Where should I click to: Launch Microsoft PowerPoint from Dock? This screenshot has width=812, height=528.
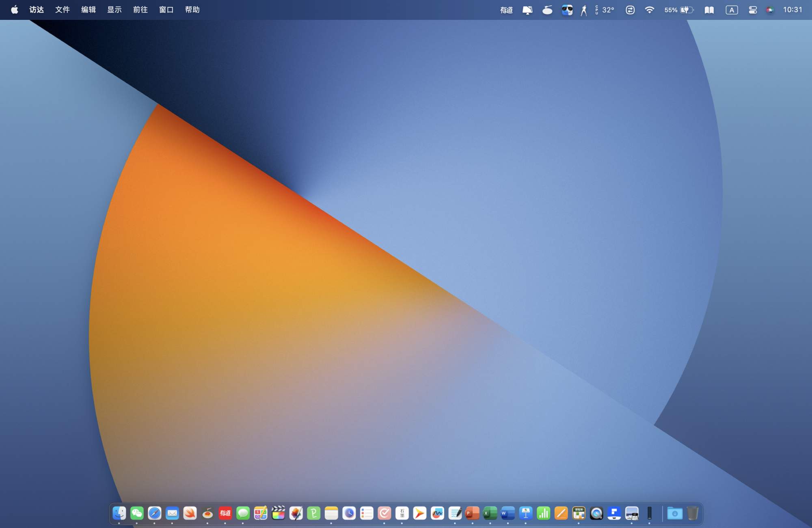click(x=473, y=513)
